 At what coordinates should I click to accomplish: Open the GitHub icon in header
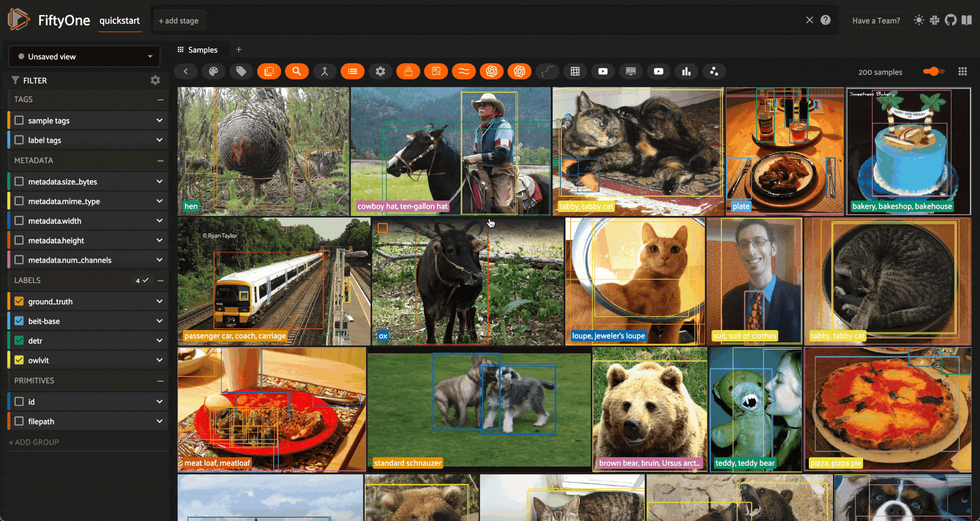click(950, 20)
